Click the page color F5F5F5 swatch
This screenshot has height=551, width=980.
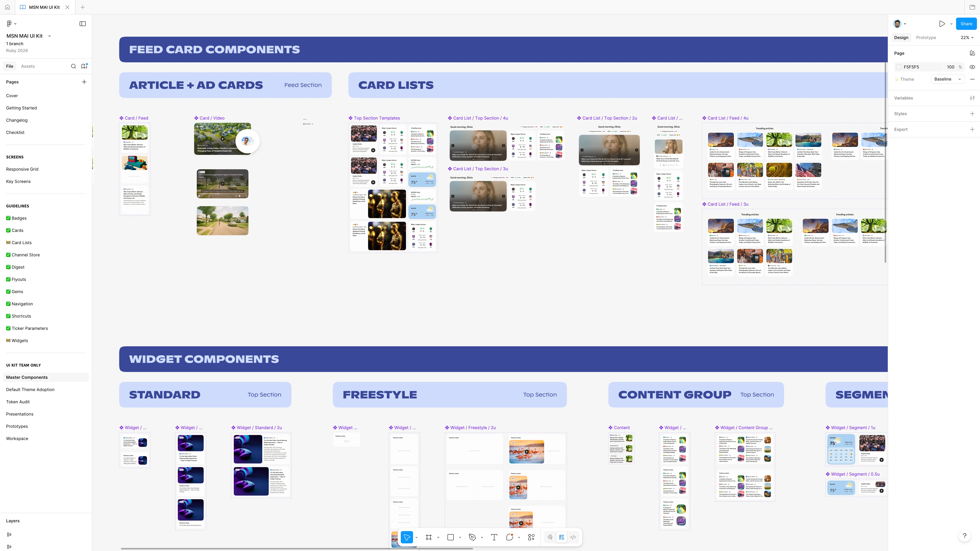[899, 67]
